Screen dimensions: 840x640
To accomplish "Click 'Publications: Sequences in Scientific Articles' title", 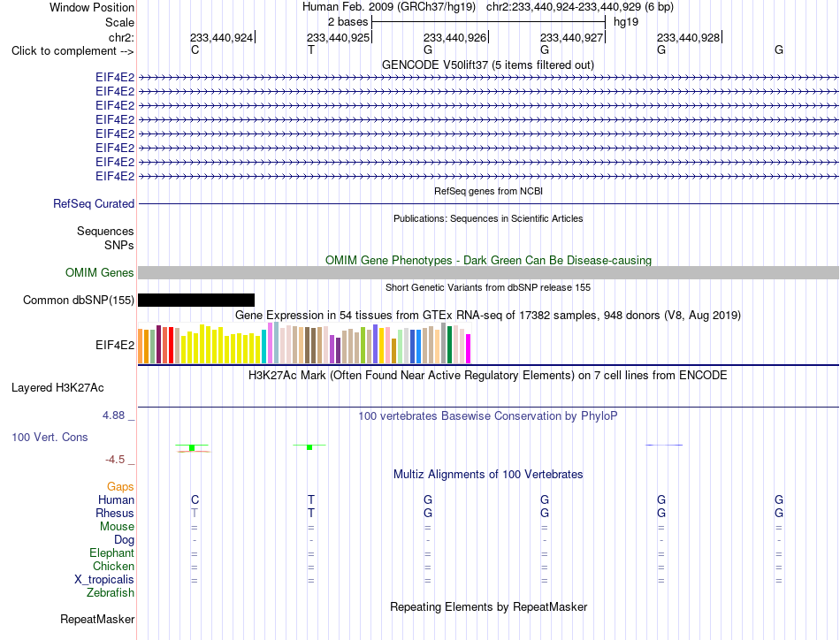I will tap(488, 218).
